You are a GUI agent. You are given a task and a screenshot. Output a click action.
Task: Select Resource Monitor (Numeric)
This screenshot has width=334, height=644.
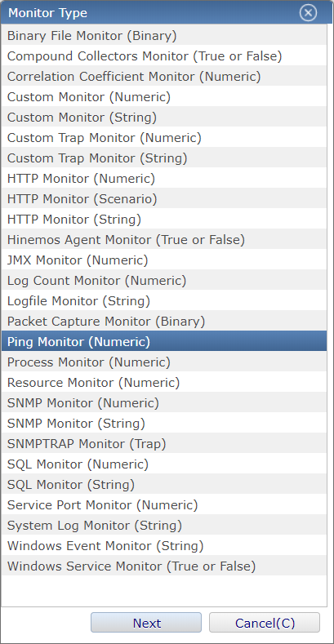coord(164,383)
